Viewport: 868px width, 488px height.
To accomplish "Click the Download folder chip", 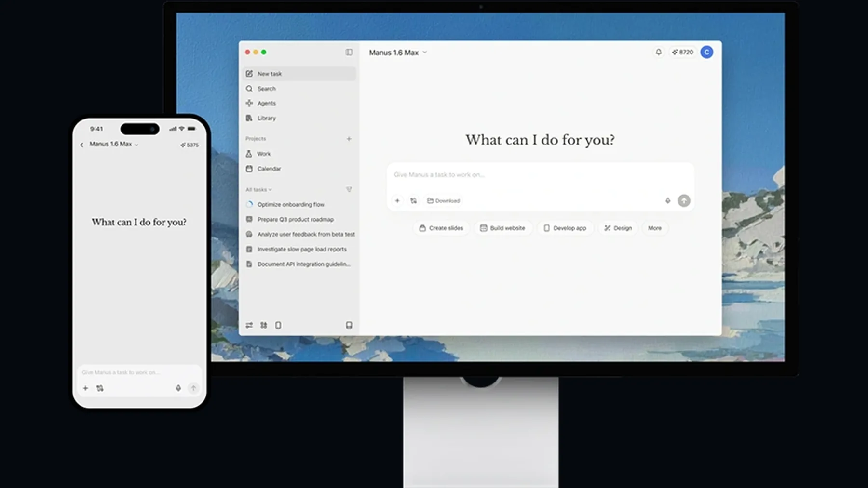I will coord(444,200).
